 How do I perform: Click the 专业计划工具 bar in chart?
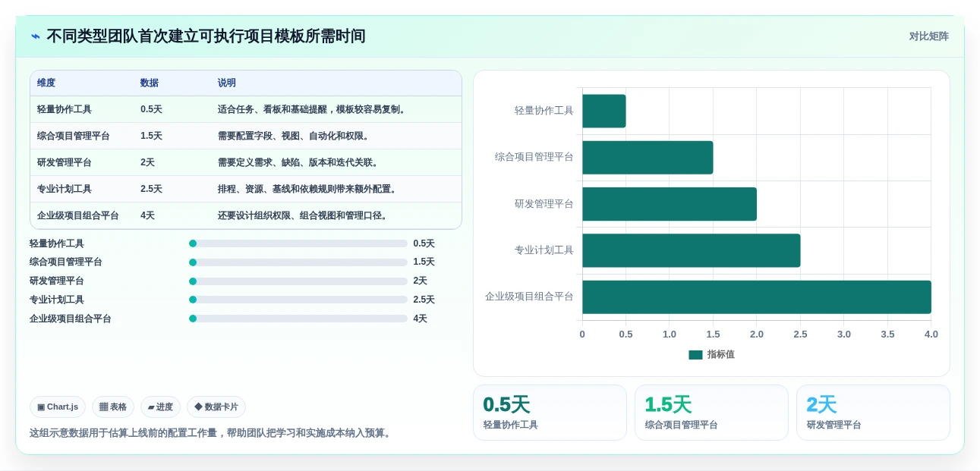pos(692,250)
